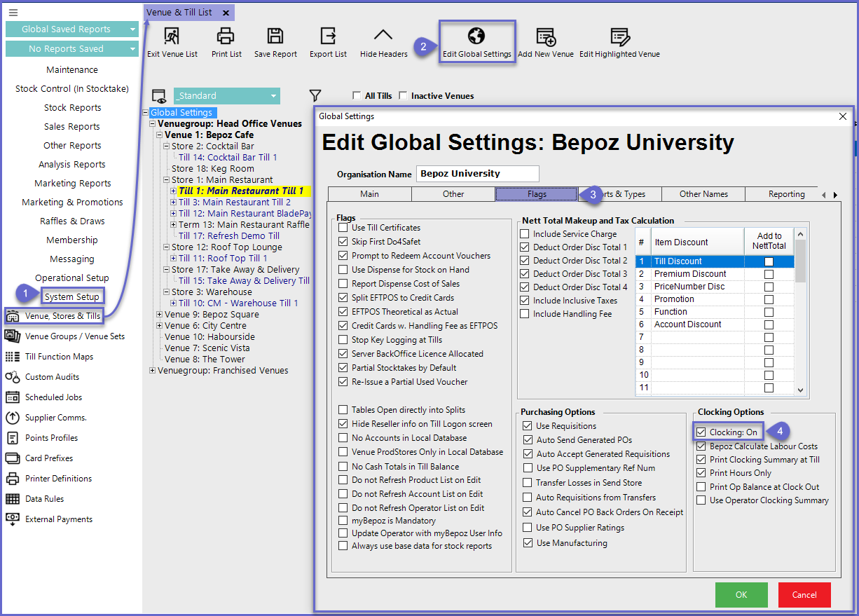Click the Print List printer icon
Image resolution: width=859 pixels, height=616 pixels.
click(x=226, y=36)
